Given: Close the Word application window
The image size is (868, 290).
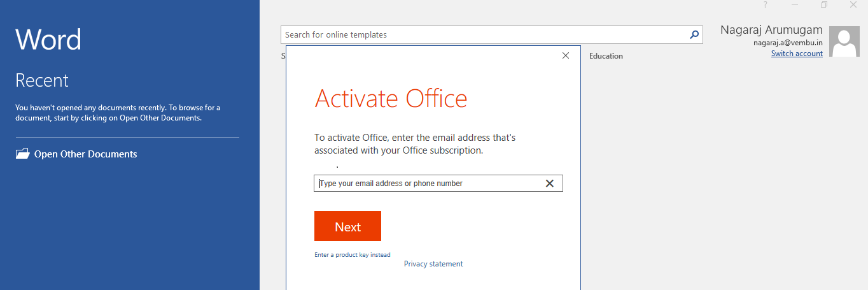Looking at the screenshot, I should pos(853,4).
